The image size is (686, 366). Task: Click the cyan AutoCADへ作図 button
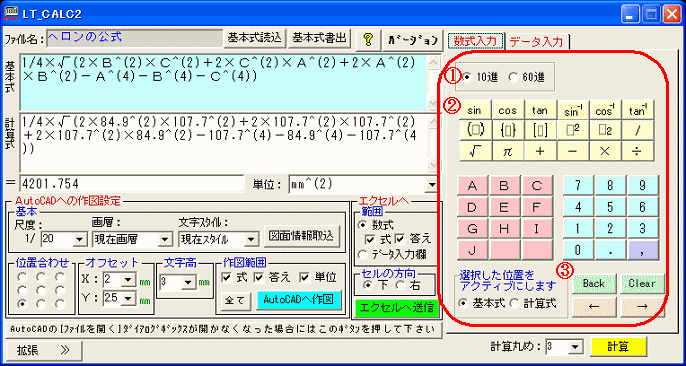pos(298,300)
